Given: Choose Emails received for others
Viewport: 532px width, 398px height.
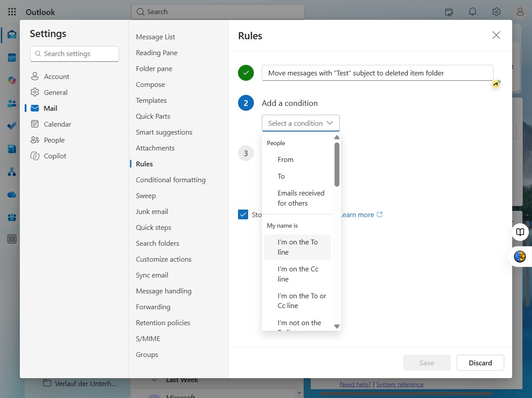Looking at the screenshot, I should (x=298, y=198).
